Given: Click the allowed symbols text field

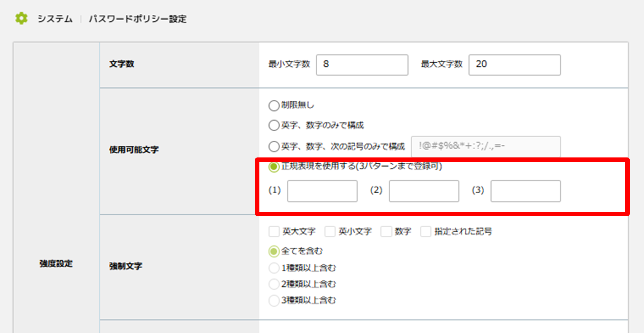Looking at the screenshot, I should [x=486, y=147].
